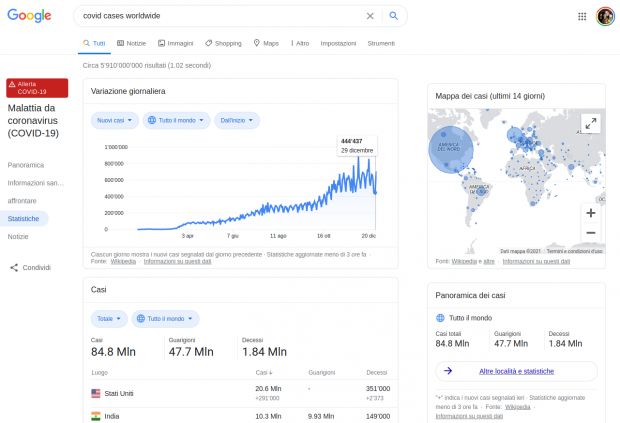Zoom out on the cases map
Screen dimensions: 620x423
pos(591,233)
